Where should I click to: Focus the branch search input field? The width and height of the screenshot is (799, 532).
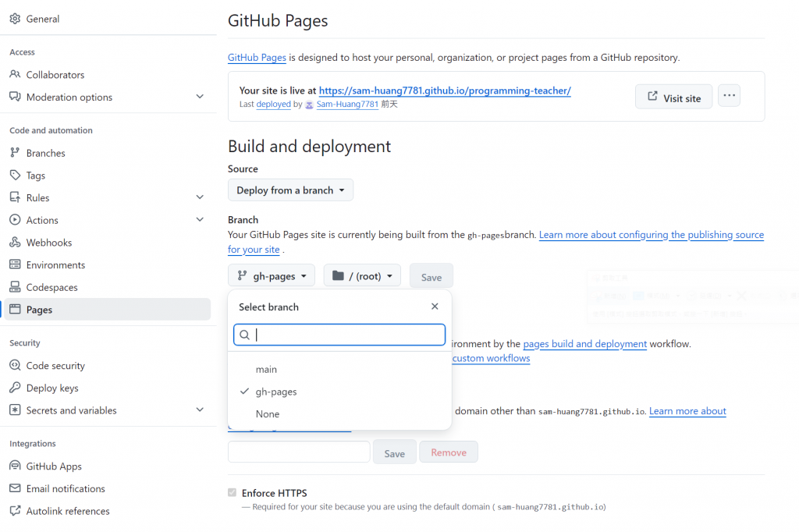coord(339,335)
